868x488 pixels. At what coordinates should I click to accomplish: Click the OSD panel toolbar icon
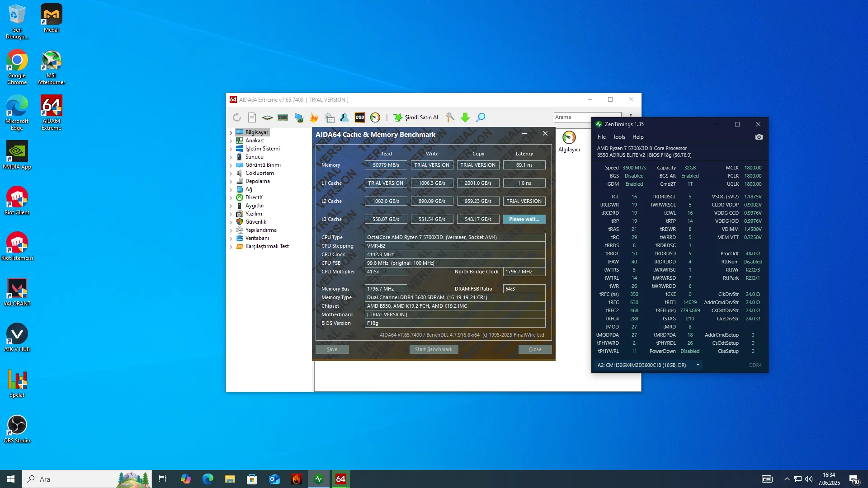point(360,117)
